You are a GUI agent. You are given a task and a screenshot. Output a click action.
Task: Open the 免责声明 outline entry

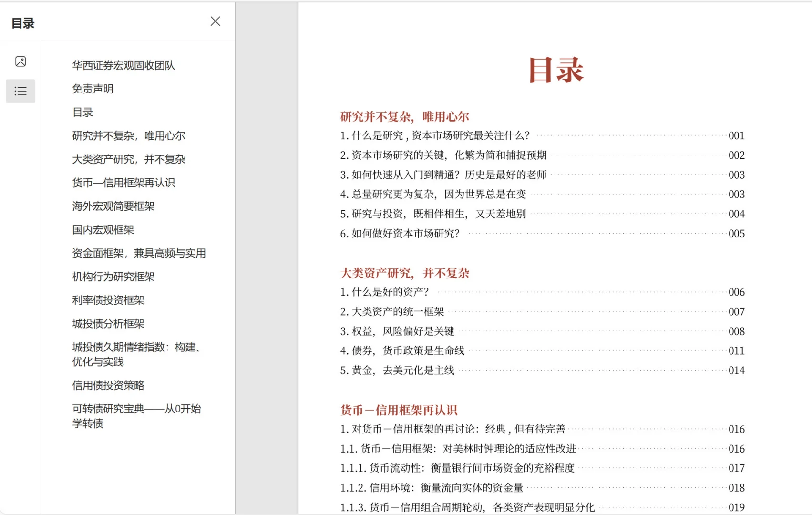[x=92, y=89]
